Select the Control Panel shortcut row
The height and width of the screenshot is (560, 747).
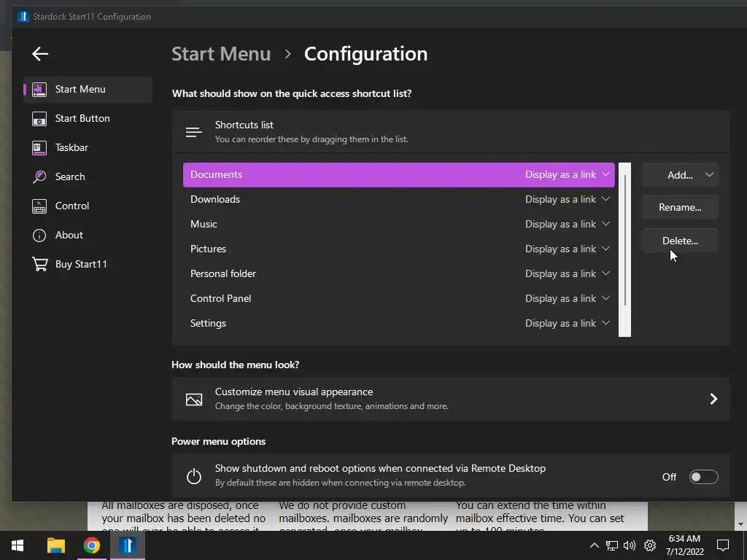(399, 298)
